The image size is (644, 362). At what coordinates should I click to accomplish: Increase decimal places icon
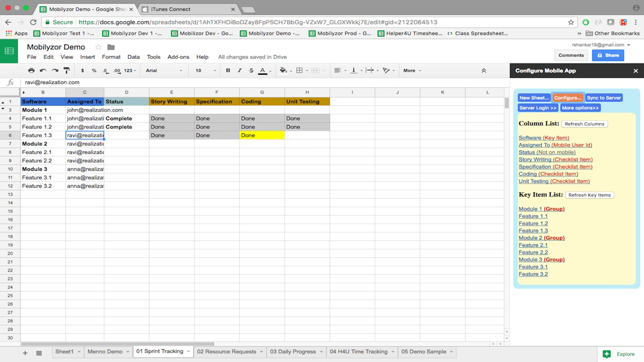tap(117, 71)
